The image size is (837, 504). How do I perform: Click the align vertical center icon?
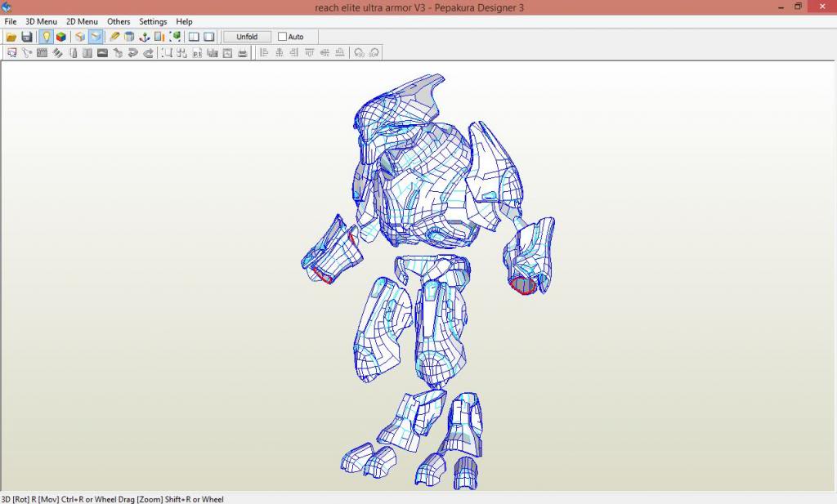coord(325,52)
